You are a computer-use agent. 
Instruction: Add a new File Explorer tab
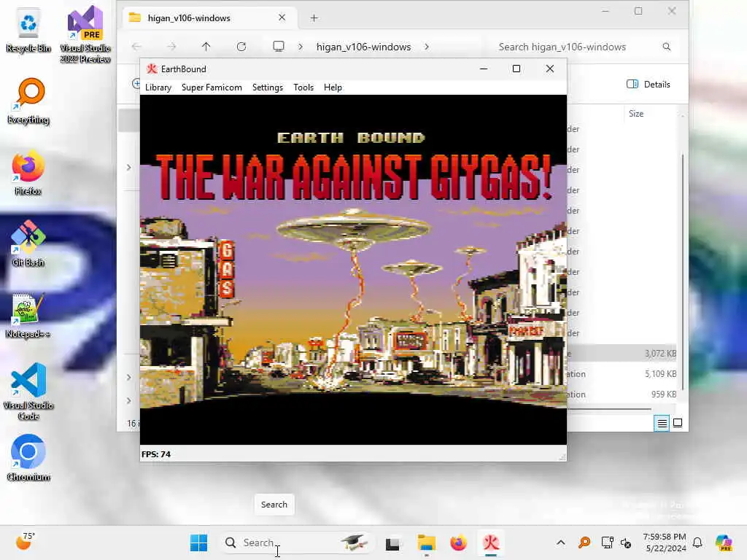coord(314,18)
